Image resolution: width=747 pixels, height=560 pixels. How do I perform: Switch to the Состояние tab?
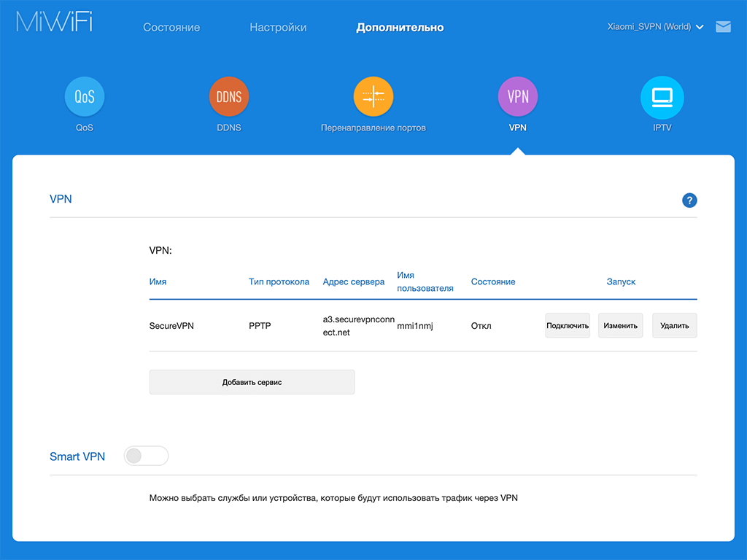point(171,28)
